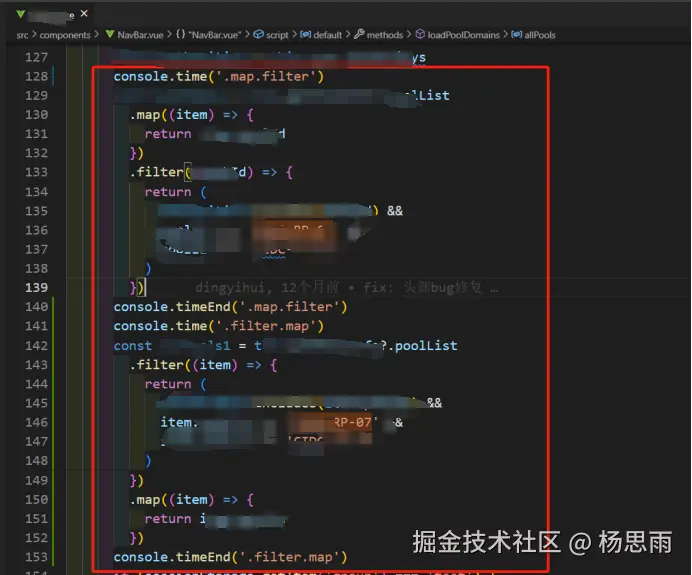Click the variable icon beside allPools
This screenshot has height=575, width=692.
tap(517, 34)
